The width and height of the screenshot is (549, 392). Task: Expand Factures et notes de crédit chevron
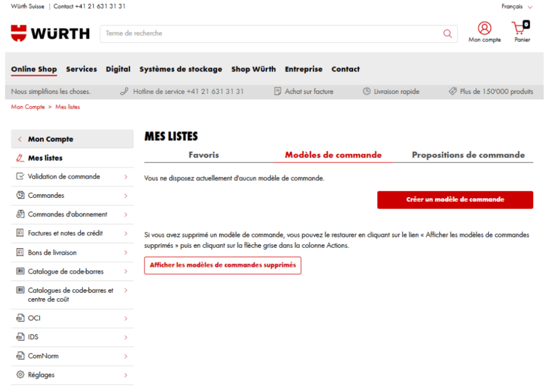126,233
